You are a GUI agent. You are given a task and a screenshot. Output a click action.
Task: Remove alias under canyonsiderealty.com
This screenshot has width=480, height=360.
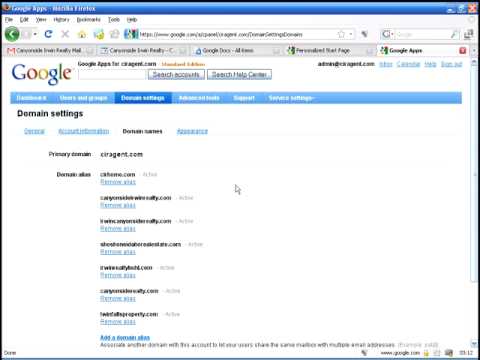118,298
